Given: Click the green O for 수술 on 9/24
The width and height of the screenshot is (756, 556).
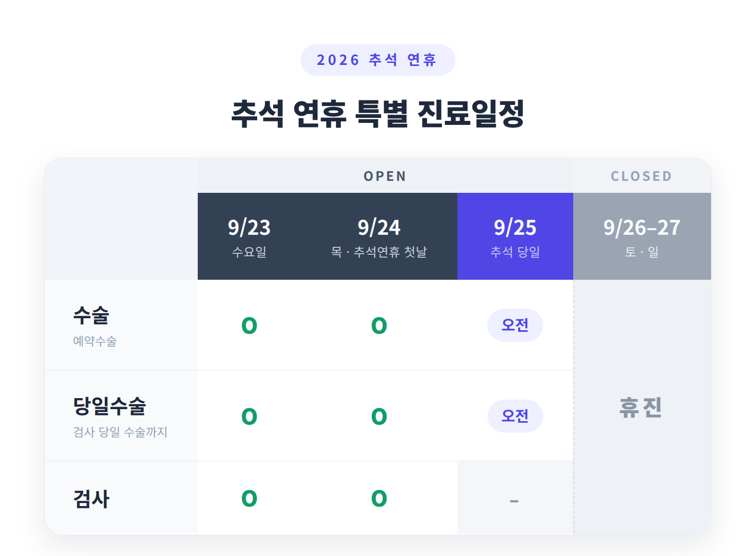Looking at the screenshot, I should click(x=379, y=326).
